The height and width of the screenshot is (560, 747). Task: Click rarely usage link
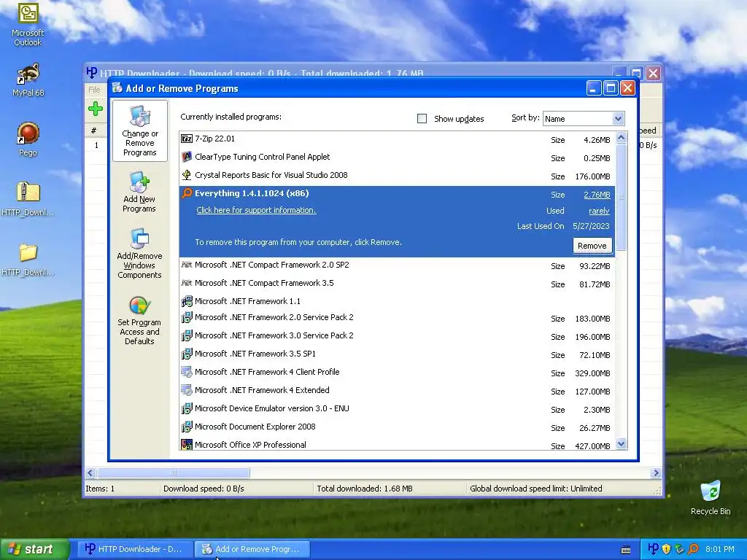point(600,211)
